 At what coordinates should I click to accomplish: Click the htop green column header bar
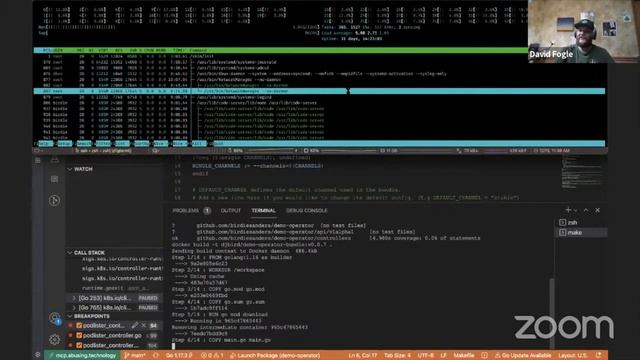280,50
